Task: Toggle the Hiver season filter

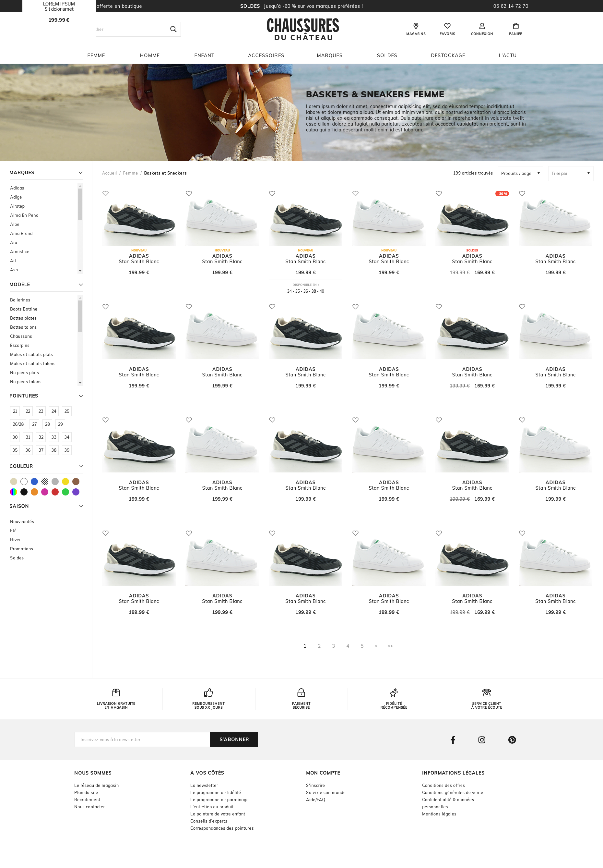Action: point(15,540)
